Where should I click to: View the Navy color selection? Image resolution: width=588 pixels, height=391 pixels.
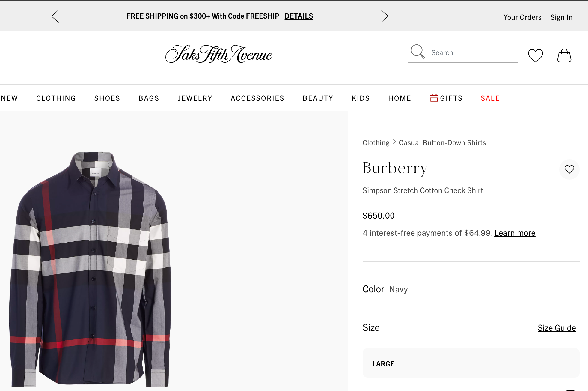point(398,289)
